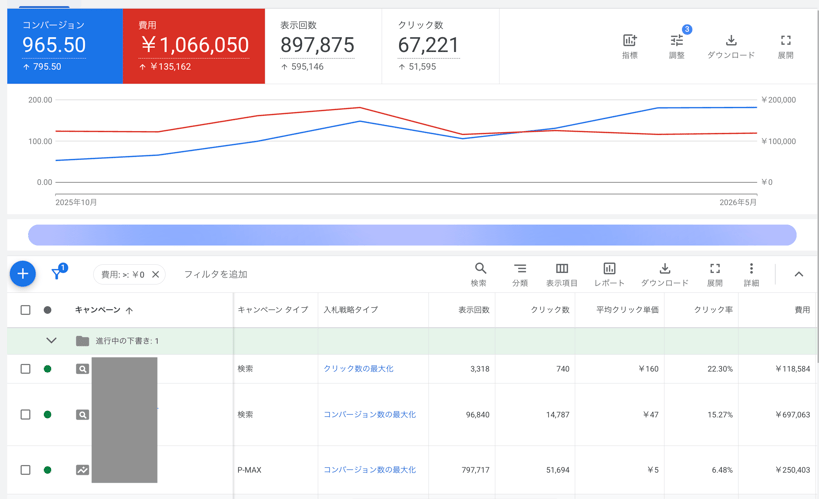Click the P-MAX campaign type cell
The height and width of the screenshot is (499, 819).
point(249,470)
